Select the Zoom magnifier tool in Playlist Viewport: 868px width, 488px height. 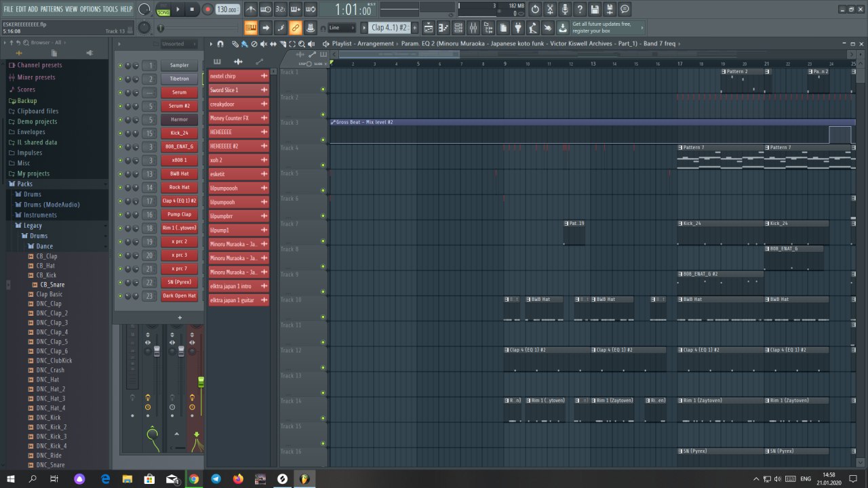(x=301, y=43)
